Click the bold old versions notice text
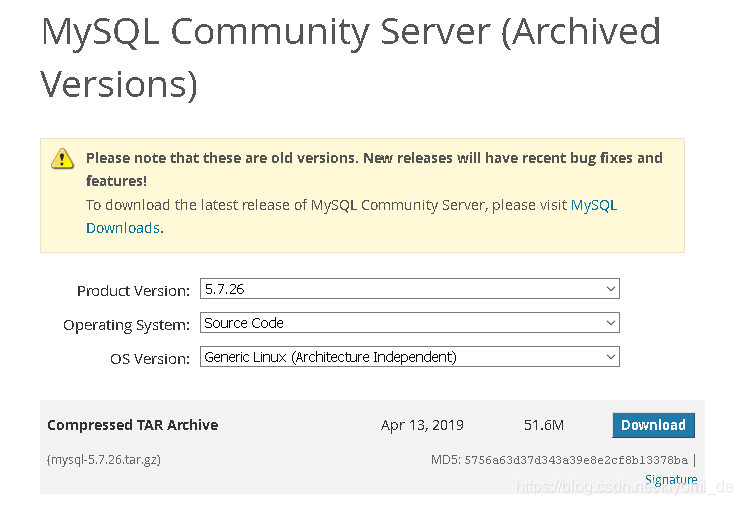The width and height of the screenshot is (743, 505). (x=374, y=169)
